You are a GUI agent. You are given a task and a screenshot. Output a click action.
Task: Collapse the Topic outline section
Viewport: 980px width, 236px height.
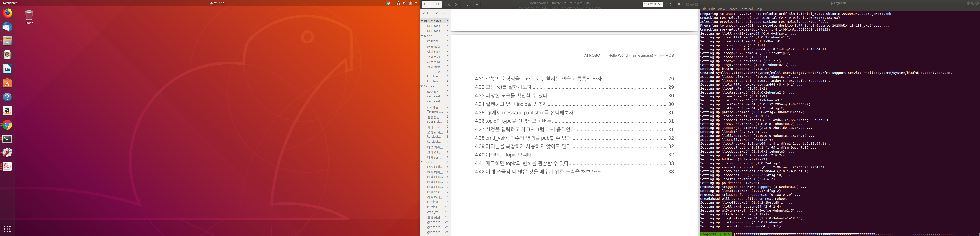click(422, 162)
